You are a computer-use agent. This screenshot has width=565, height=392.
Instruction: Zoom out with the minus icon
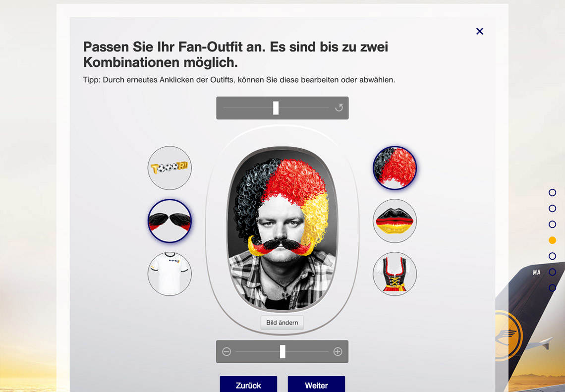tap(226, 352)
